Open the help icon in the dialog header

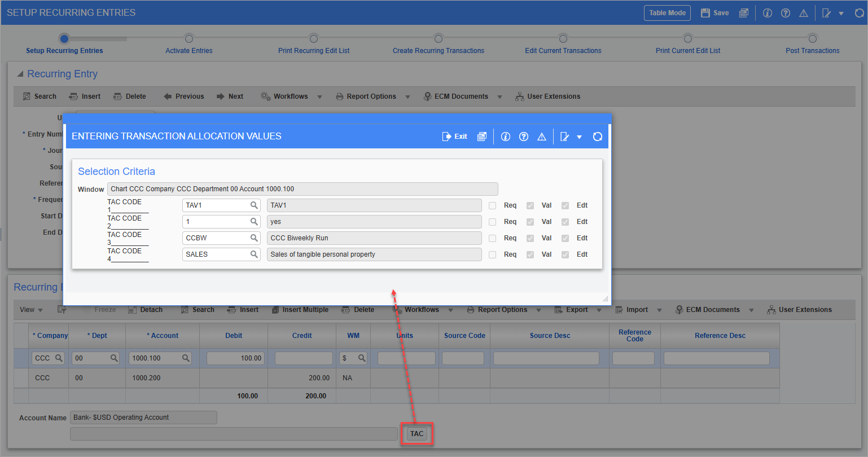click(x=524, y=136)
